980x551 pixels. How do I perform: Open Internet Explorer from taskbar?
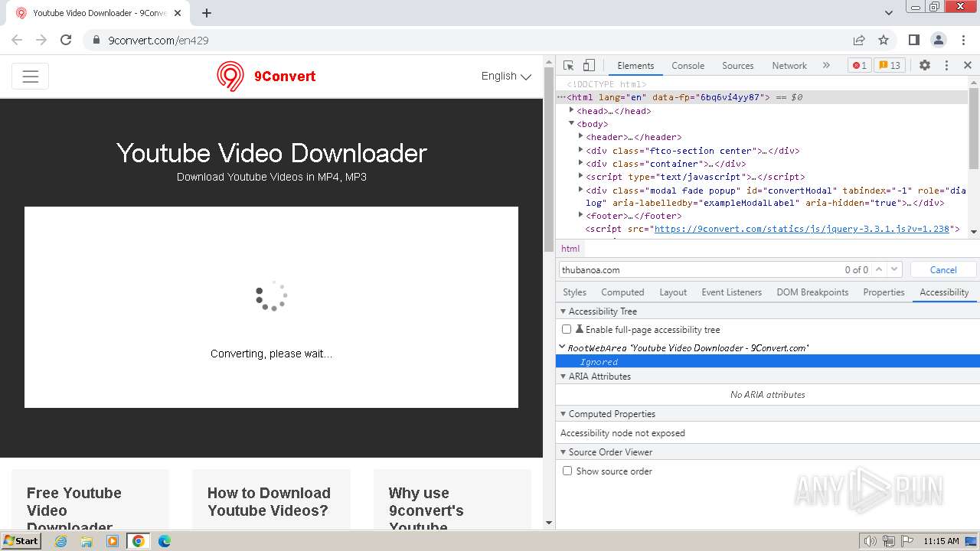coord(61,541)
